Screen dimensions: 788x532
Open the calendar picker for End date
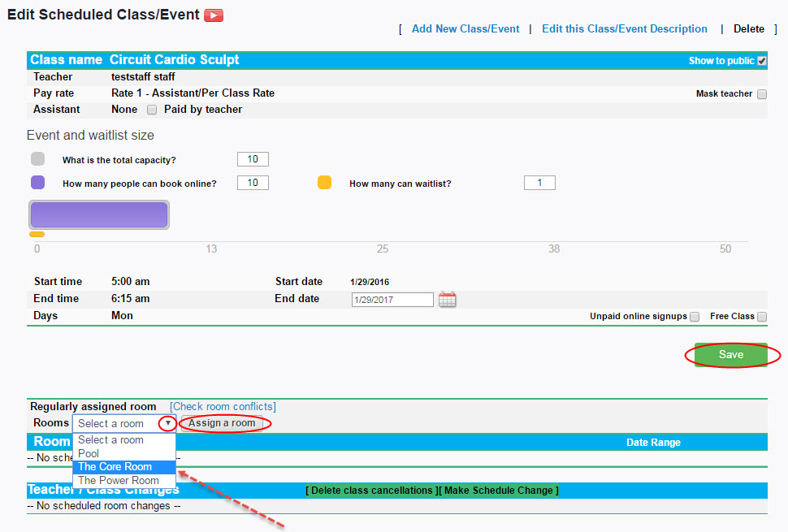pos(448,299)
